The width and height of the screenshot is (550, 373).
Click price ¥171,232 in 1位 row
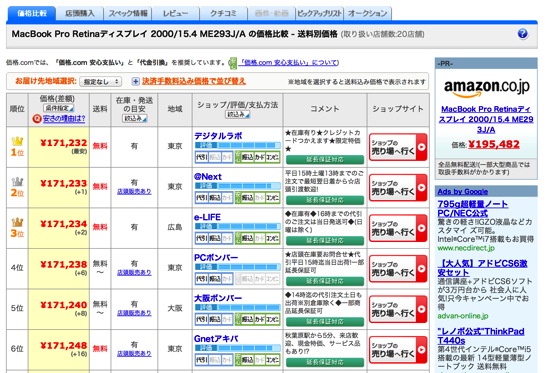pyautogui.click(x=63, y=143)
